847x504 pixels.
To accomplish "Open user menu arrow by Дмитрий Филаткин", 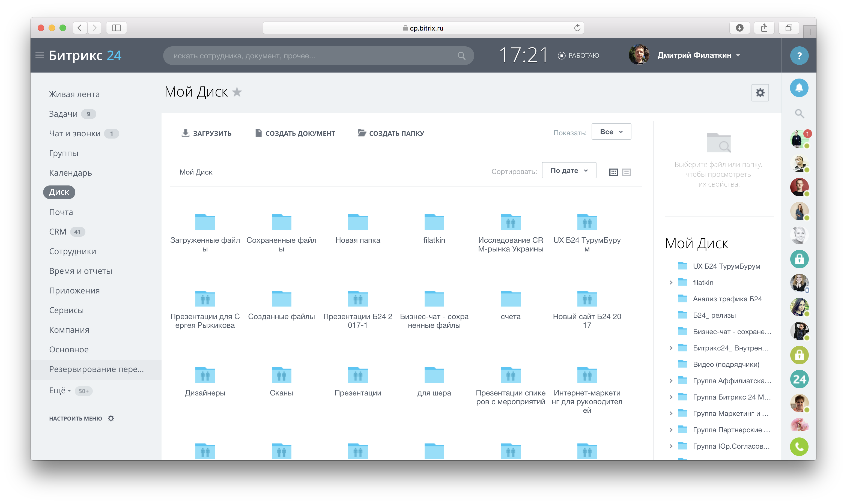I will click(x=738, y=55).
